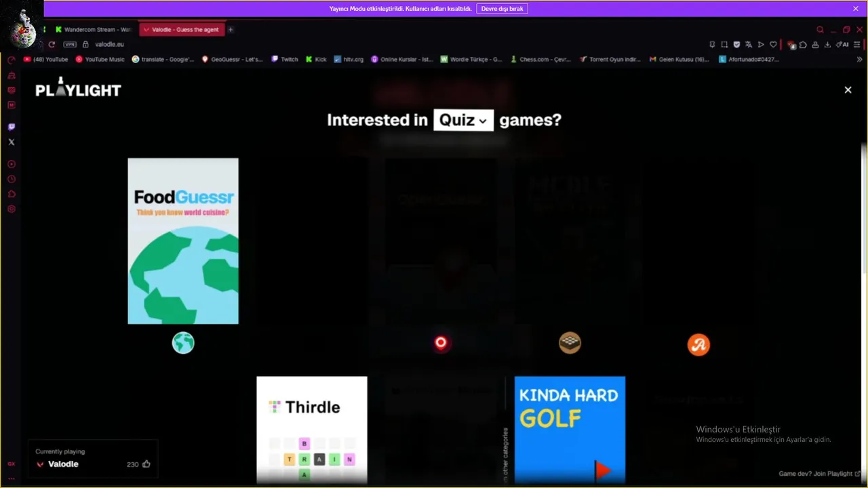Open a new tab with plus button
This screenshot has height=488, width=868.
tap(231, 30)
